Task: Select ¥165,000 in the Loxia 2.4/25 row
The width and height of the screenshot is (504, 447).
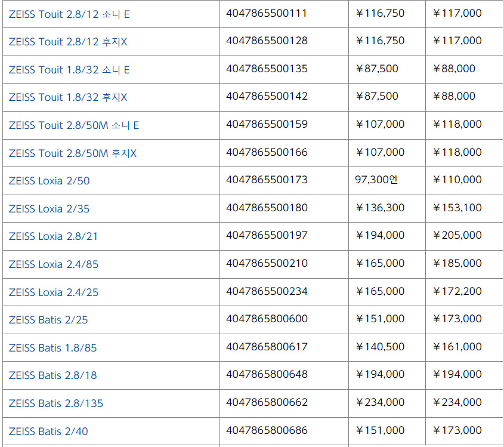Action: 380,291
